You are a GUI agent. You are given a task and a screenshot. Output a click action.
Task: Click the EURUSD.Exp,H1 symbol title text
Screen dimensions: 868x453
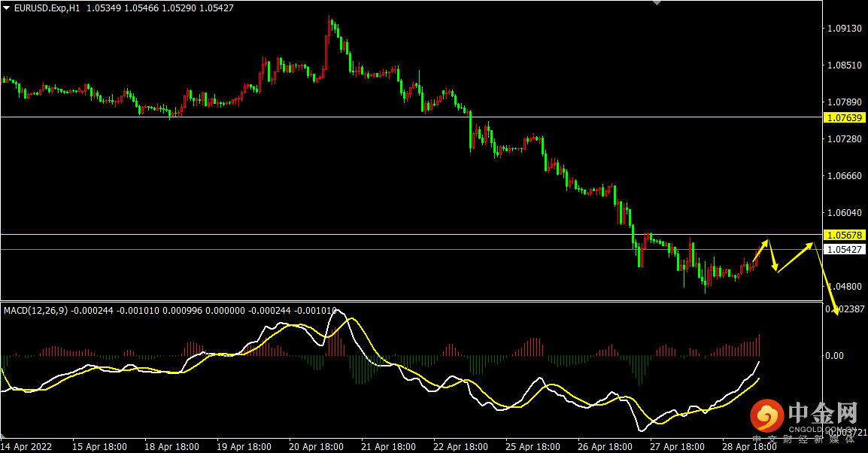[47, 8]
